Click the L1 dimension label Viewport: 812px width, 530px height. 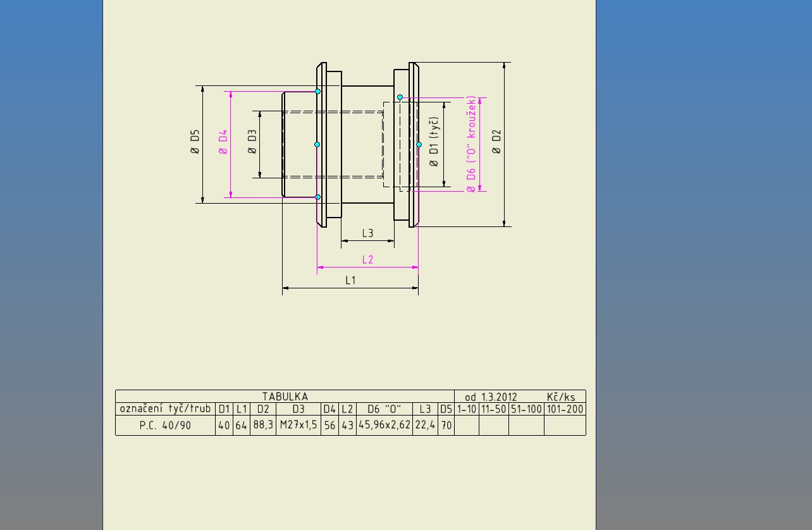click(350, 280)
